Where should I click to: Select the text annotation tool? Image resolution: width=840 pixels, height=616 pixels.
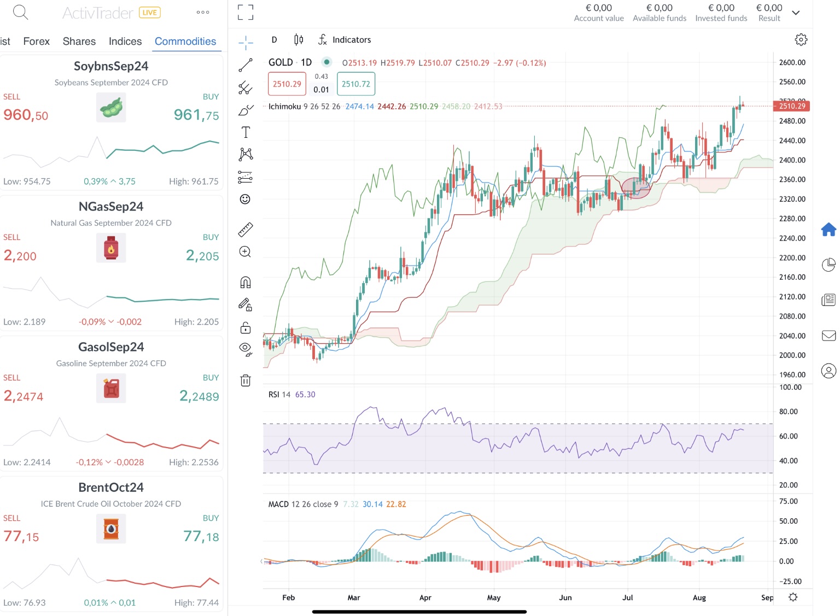pos(245,132)
